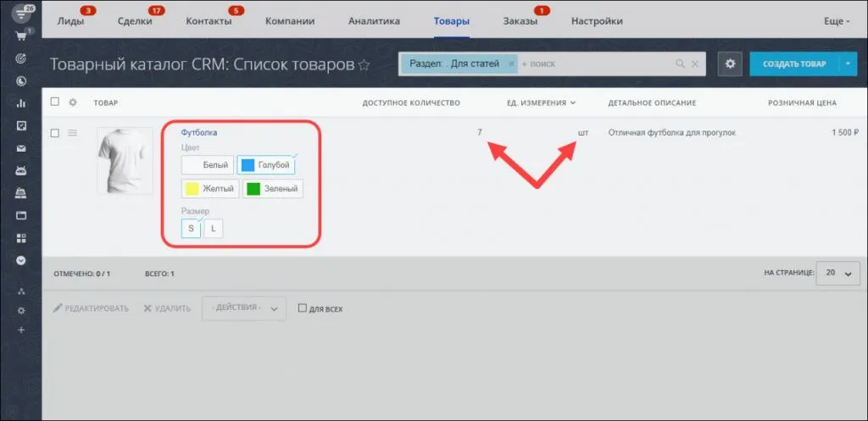Screen dimensions: 868x421
Task: Open the gear settings button beside search
Action: click(x=730, y=64)
